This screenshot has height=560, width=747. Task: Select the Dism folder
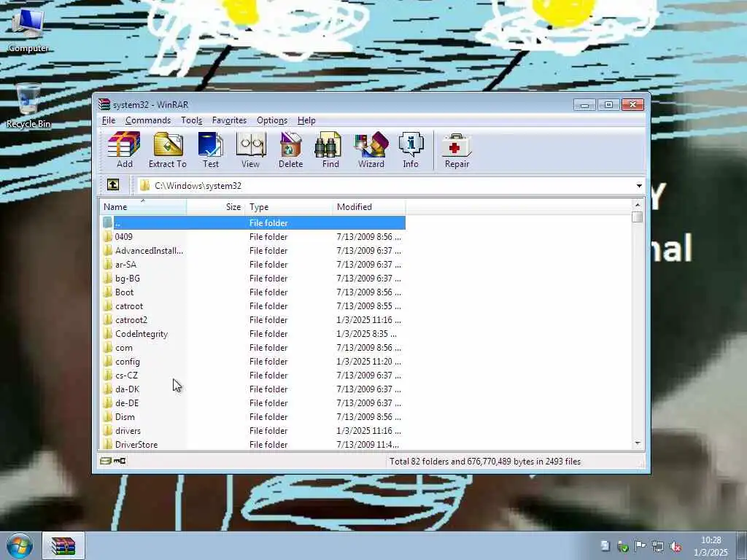[253, 416]
